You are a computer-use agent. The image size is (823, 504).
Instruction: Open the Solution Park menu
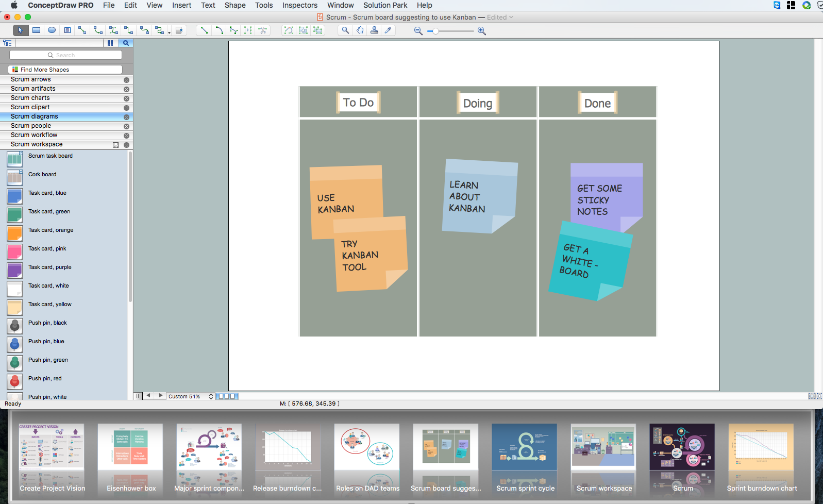tap(385, 5)
